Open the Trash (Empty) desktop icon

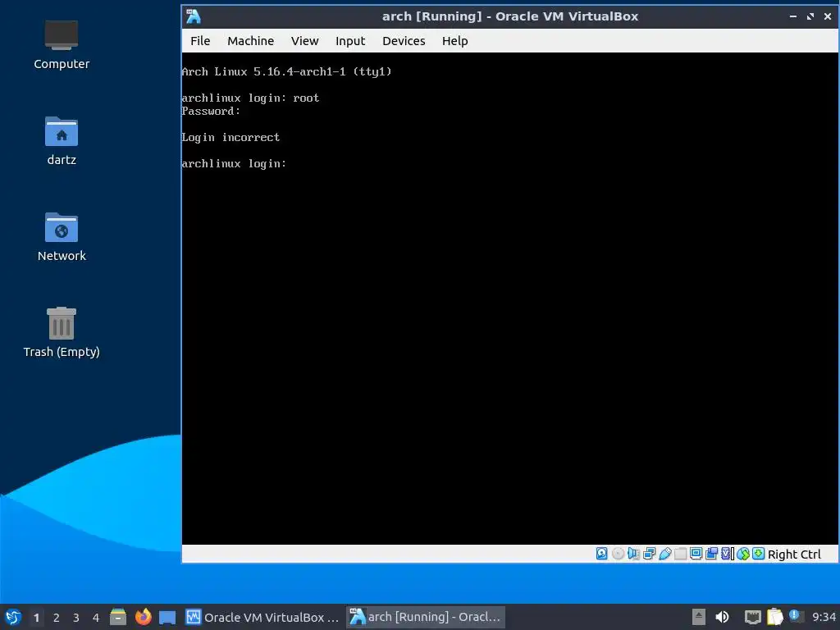62,333
